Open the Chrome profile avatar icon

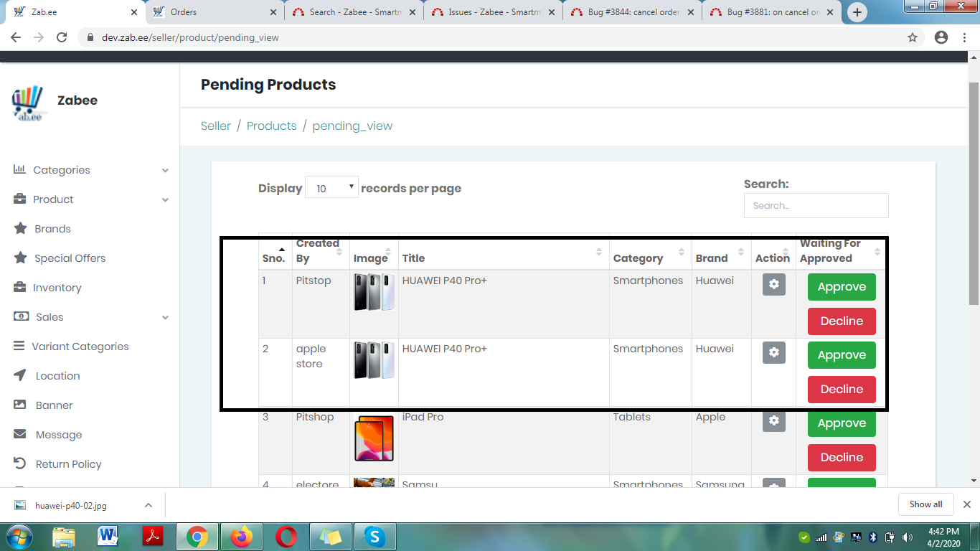click(x=941, y=37)
